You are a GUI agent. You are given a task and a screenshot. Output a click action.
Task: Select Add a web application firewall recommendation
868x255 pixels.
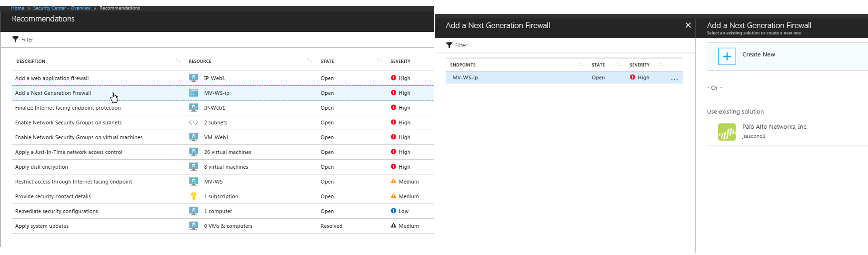click(x=52, y=78)
